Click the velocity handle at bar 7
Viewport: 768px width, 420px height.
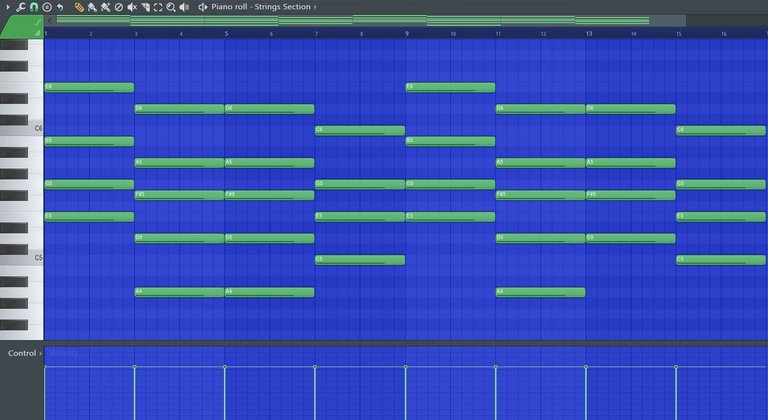(x=315, y=367)
